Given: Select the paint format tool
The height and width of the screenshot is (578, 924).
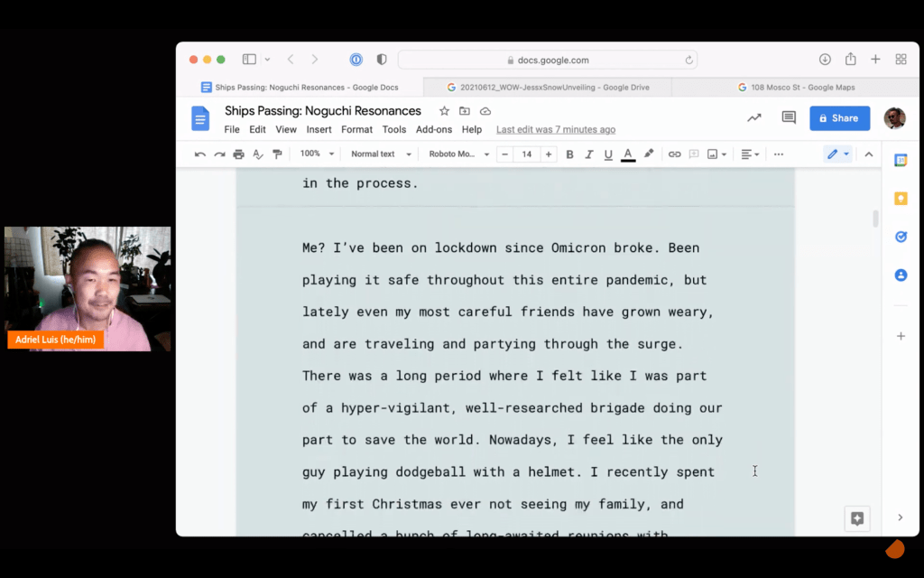Looking at the screenshot, I should point(277,154).
